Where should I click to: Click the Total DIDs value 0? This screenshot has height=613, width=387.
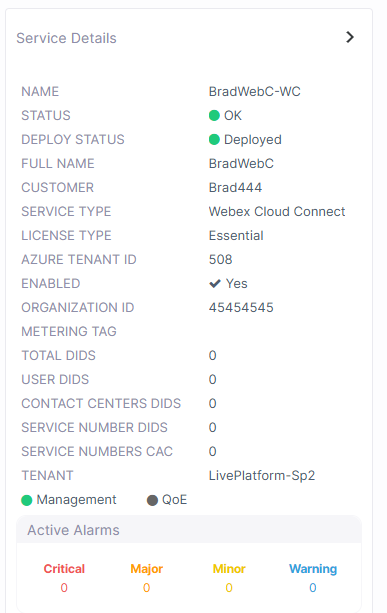[212, 355]
